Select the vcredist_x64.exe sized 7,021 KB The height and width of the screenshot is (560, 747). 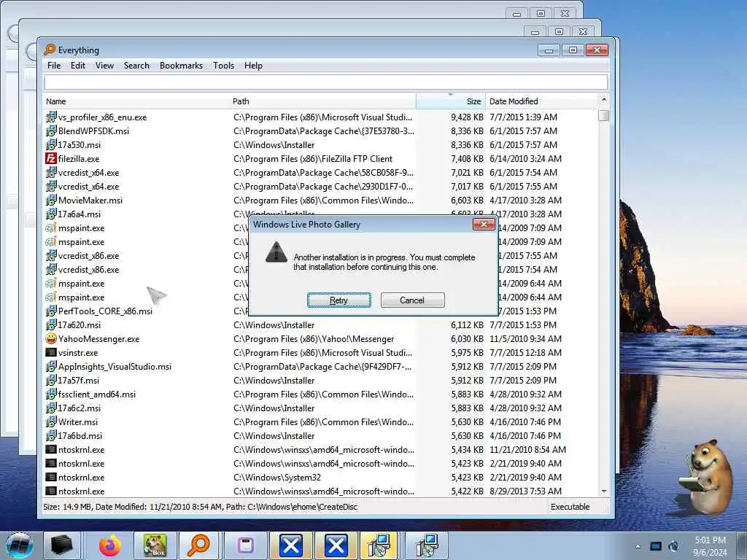(x=88, y=172)
